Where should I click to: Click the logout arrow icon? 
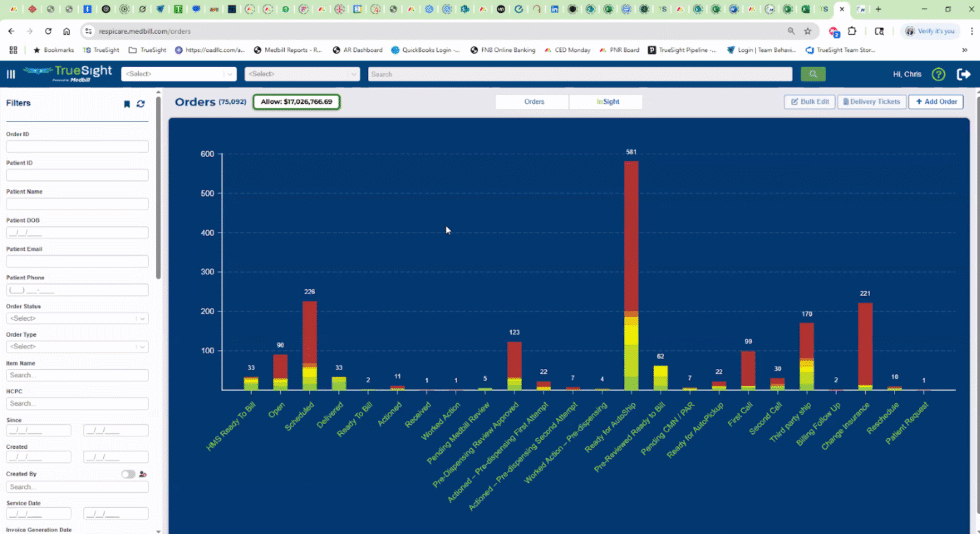pos(963,74)
